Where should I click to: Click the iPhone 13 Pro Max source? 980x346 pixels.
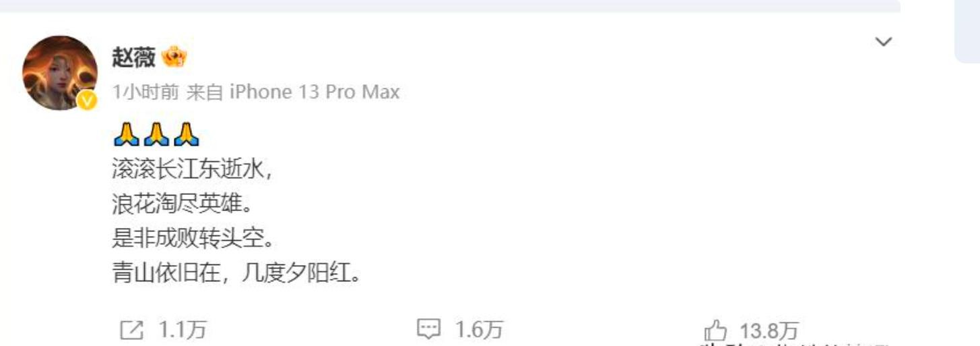coord(315,92)
